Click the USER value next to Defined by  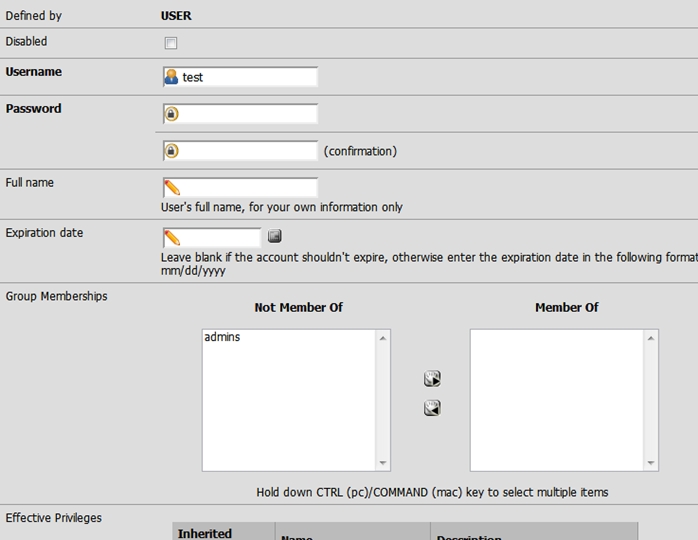click(x=176, y=16)
